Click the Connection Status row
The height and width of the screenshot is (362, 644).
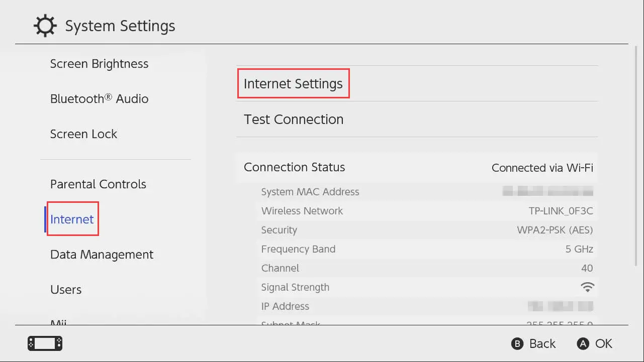pyautogui.click(x=417, y=167)
